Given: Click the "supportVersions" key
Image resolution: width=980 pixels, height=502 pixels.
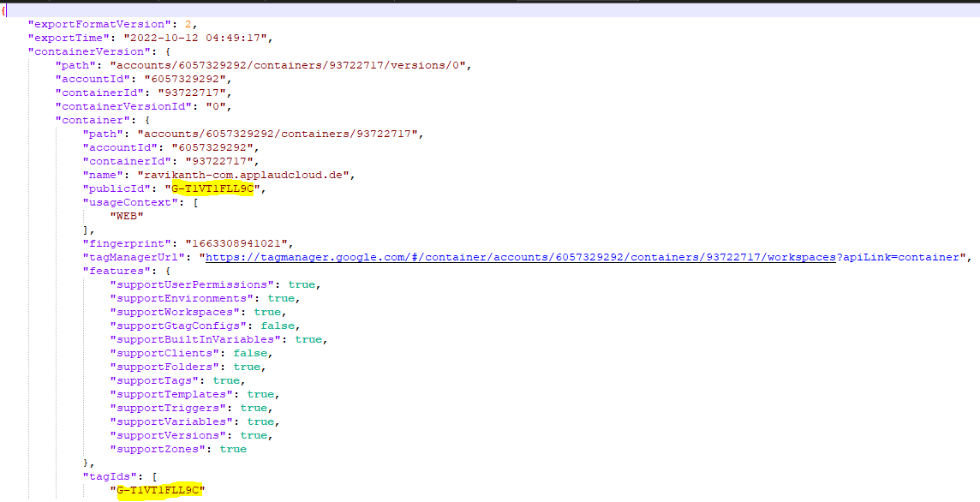Looking at the screenshot, I should pyautogui.click(x=170, y=435).
